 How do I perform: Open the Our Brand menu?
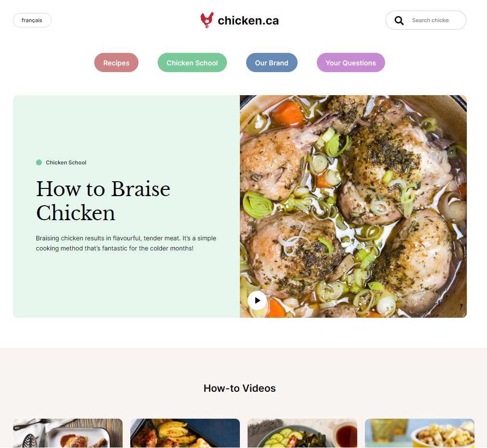(x=272, y=62)
